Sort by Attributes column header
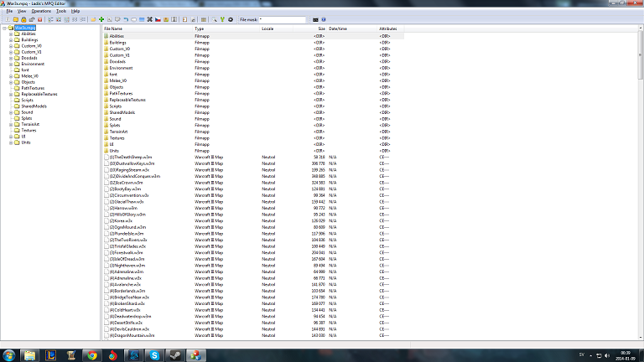Screen dimensions: 644x362 (391, 28)
